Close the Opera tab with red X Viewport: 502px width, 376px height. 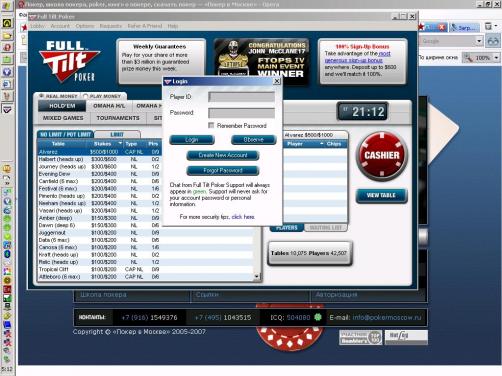click(442, 27)
